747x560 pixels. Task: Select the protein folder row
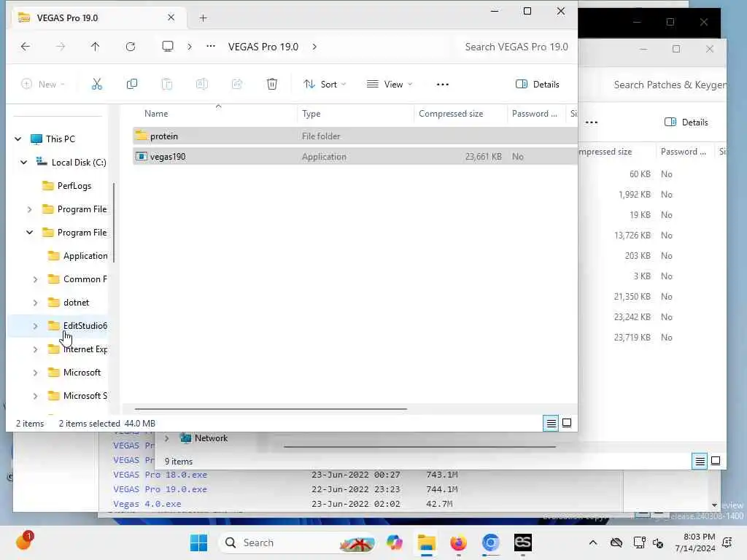pyautogui.click(x=355, y=136)
